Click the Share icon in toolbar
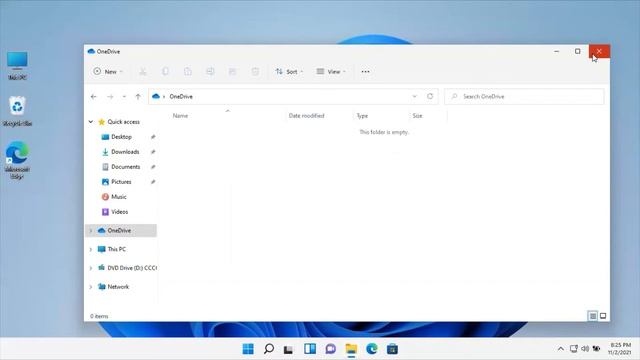 [233, 71]
